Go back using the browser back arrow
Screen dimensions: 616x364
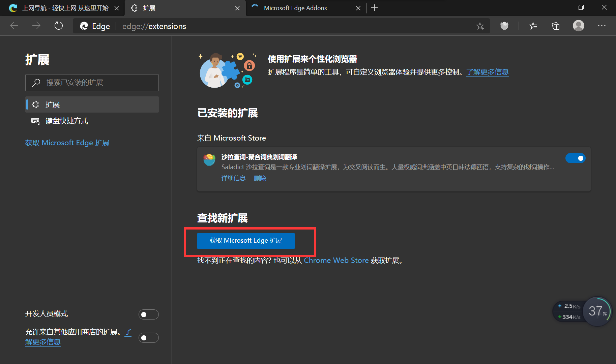[14, 26]
